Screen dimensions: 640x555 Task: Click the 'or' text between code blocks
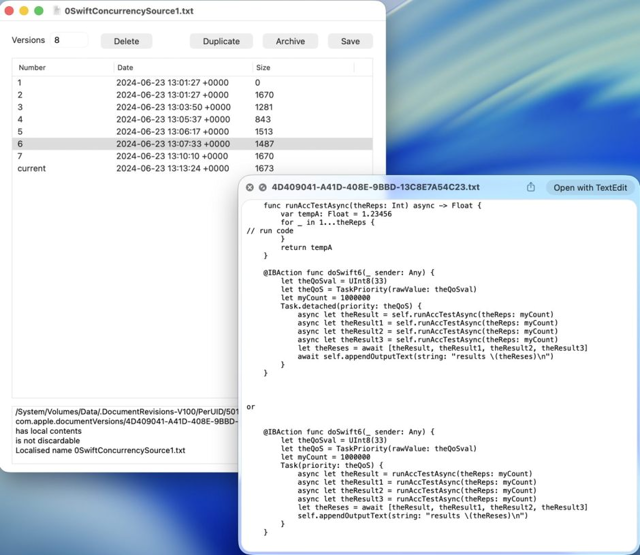point(251,407)
